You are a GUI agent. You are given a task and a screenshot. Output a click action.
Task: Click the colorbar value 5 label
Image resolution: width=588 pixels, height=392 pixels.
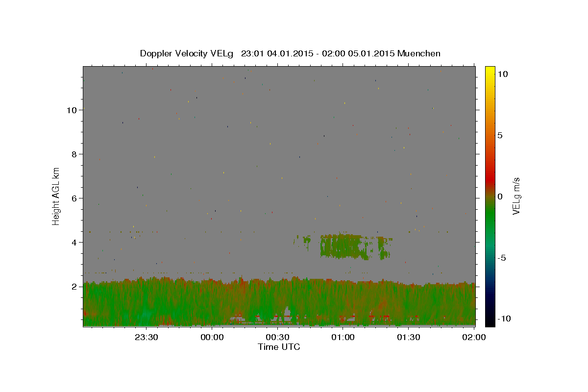click(x=500, y=135)
